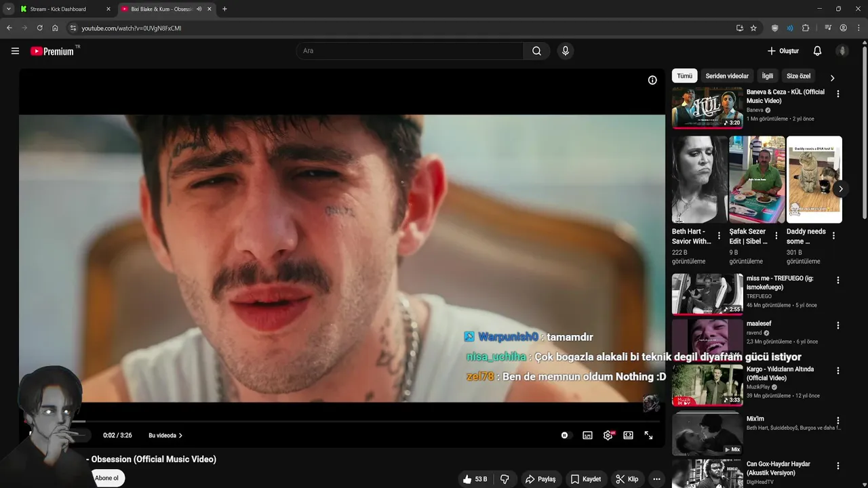Open more actions ellipsis below video
The height and width of the screenshot is (488, 868).
[656, 479]
